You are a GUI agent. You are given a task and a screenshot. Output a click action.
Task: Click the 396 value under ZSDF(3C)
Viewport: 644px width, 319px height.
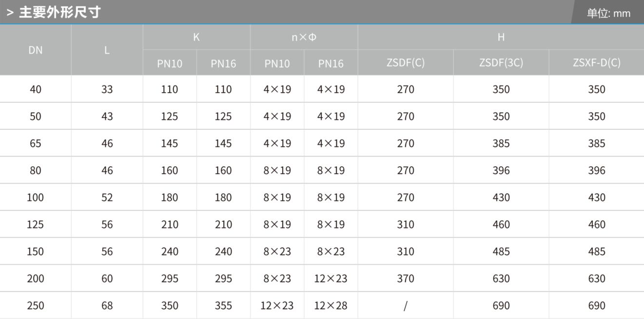pyautogui.click(x=501, y=170)
